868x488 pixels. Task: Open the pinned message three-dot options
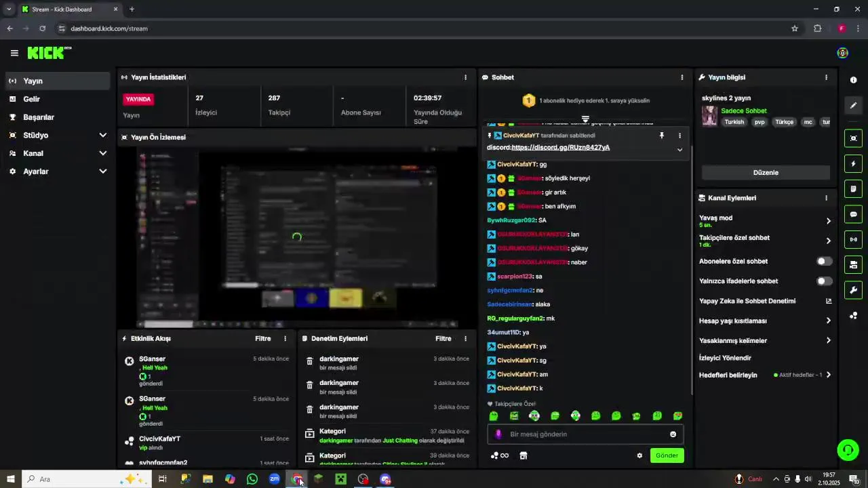(x=679, y=136)
